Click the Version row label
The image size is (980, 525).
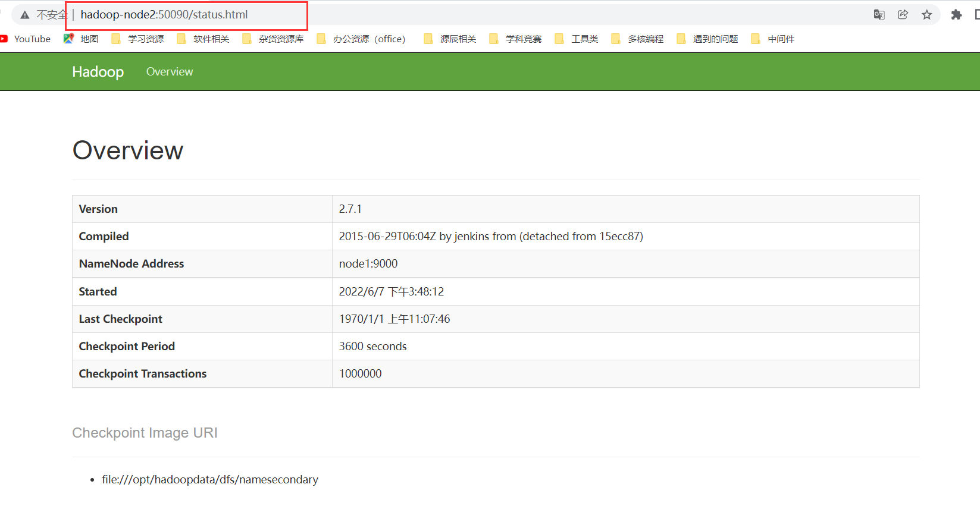point(98,209)
